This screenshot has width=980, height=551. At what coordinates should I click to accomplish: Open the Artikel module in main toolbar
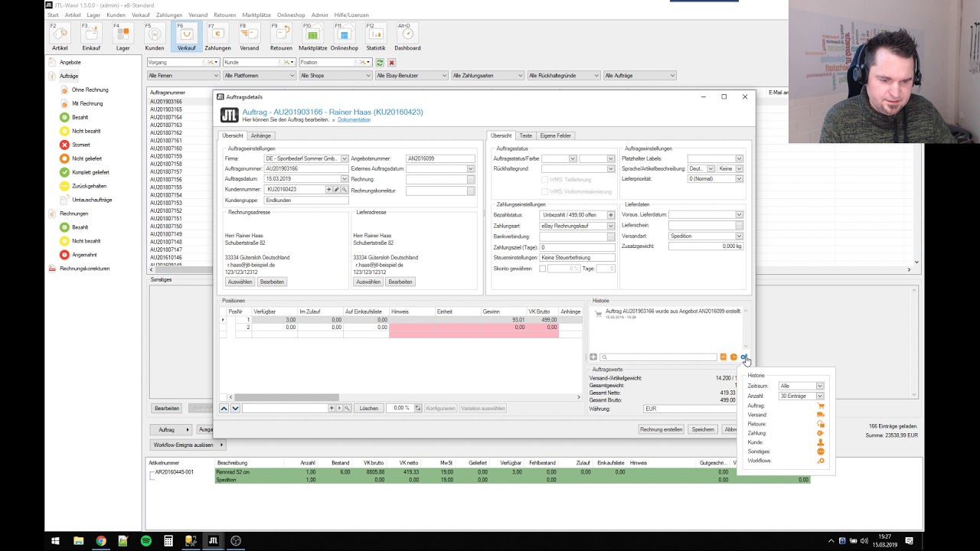pos(60,37)
